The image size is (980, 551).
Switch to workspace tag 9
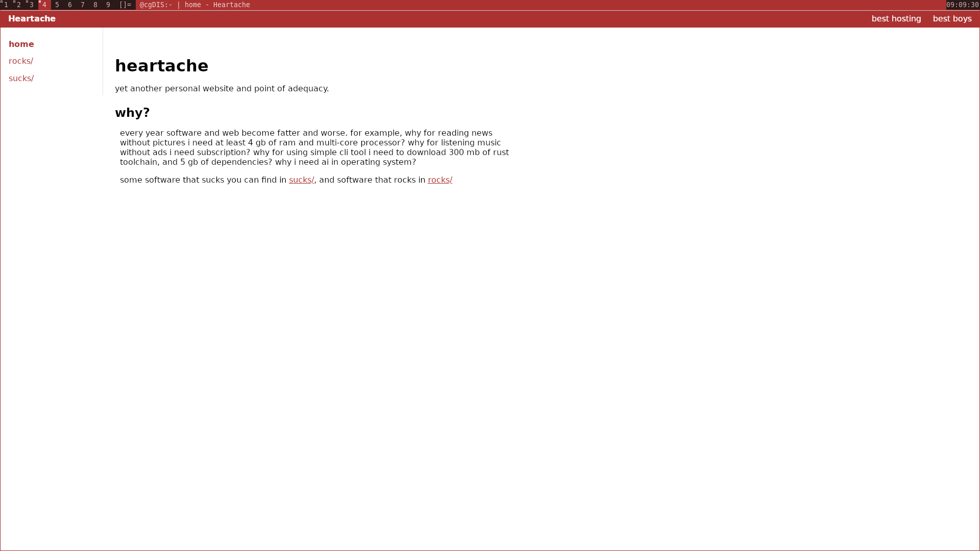click(108, 5)
